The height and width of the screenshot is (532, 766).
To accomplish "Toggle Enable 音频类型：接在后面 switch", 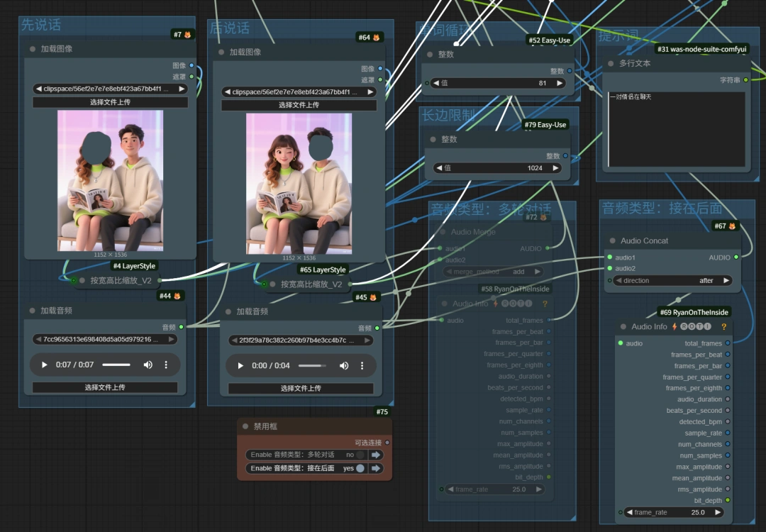I will tap(359, 468).
